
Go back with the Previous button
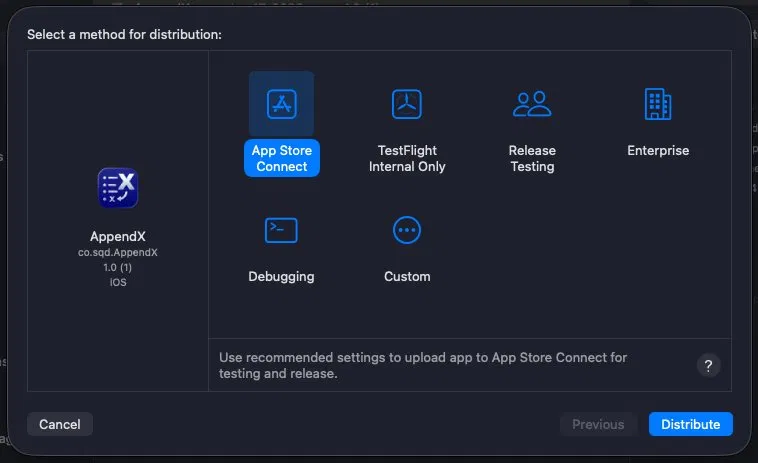pos(598,424)
